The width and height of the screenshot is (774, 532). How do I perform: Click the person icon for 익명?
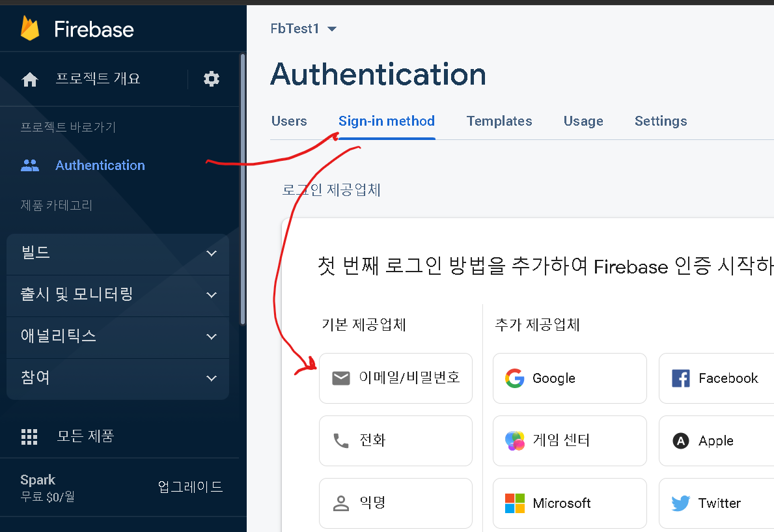tap(341, 503)
